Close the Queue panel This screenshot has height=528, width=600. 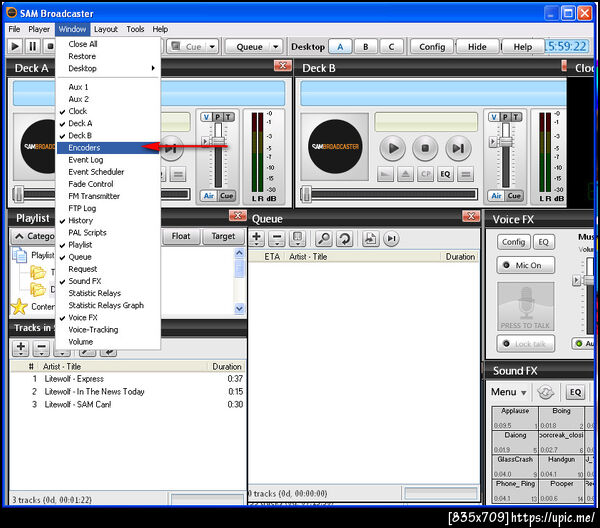[471, 216]
